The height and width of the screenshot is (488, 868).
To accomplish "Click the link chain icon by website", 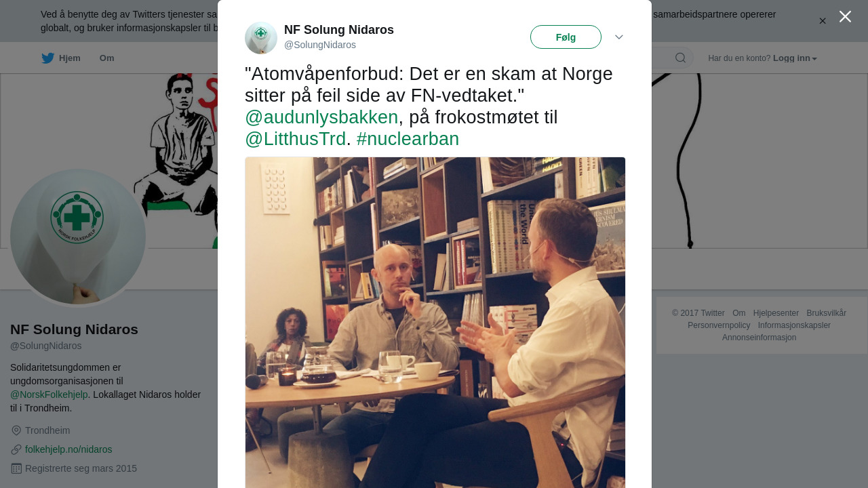I will click(x=16, y=449).
